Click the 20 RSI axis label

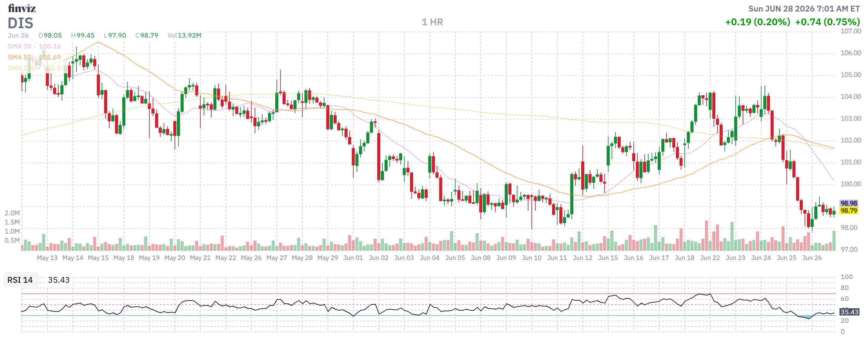(845, 321)
